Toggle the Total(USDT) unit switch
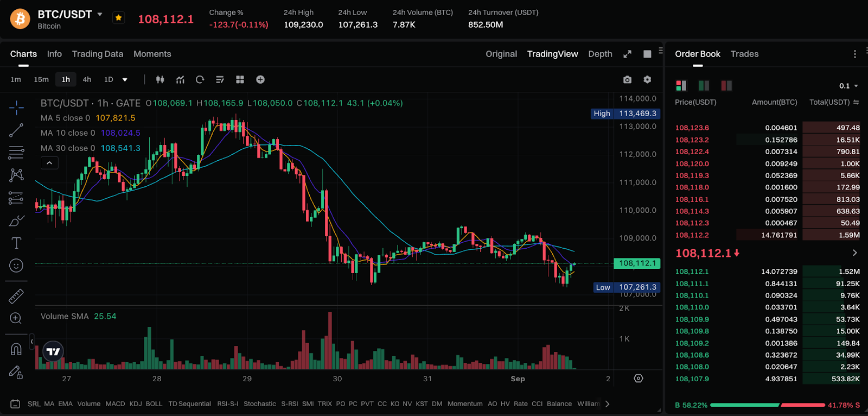 tap(856, 102)
